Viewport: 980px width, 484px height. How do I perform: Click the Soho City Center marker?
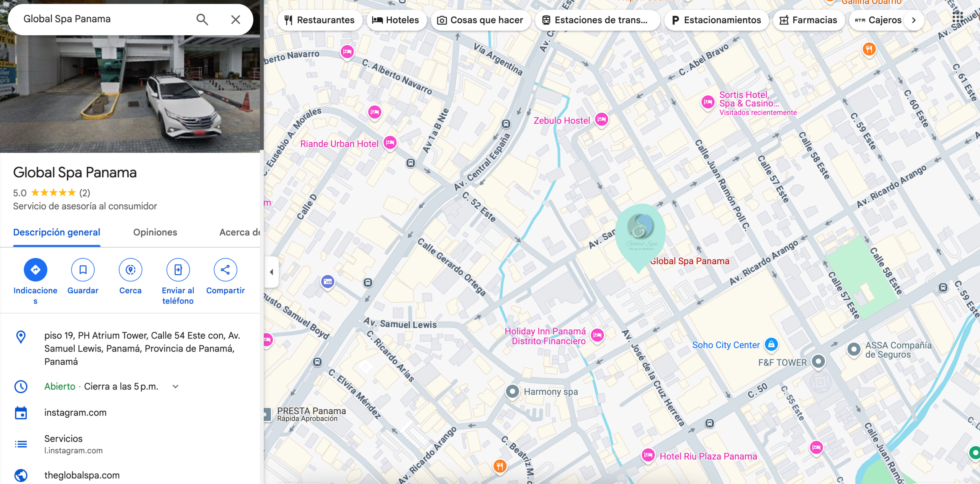click(x=771, y=344)
